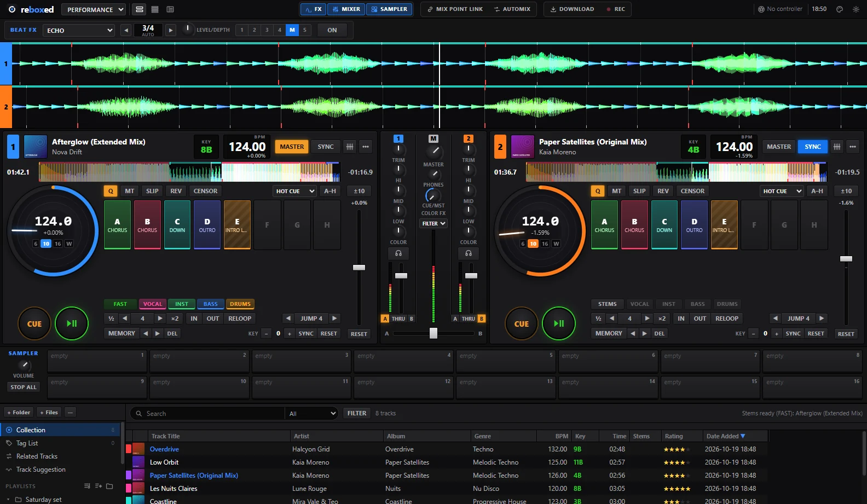Select the library side-panel layout icon
867x504 pixels.
tap(170, 9)
